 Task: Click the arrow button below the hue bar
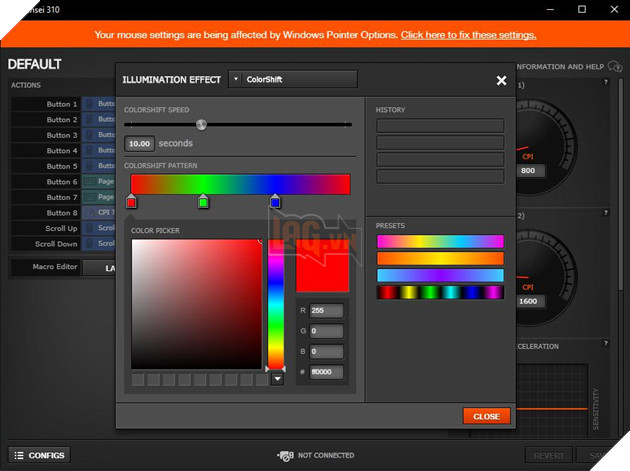point(277,380)
